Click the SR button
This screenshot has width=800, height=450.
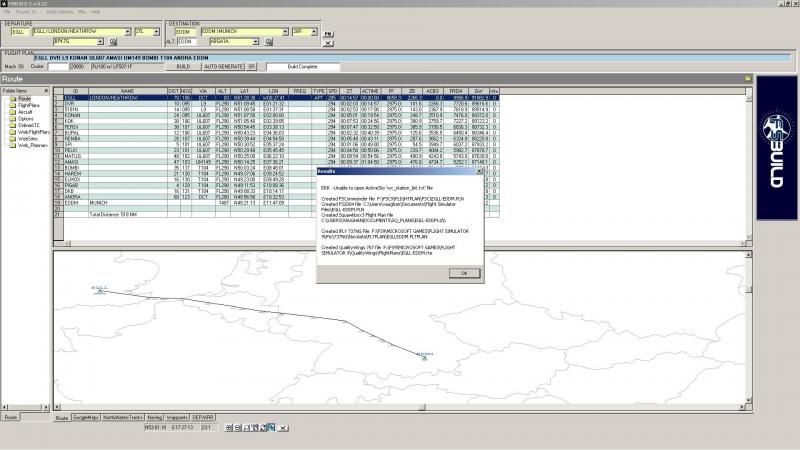coord(251,67)
